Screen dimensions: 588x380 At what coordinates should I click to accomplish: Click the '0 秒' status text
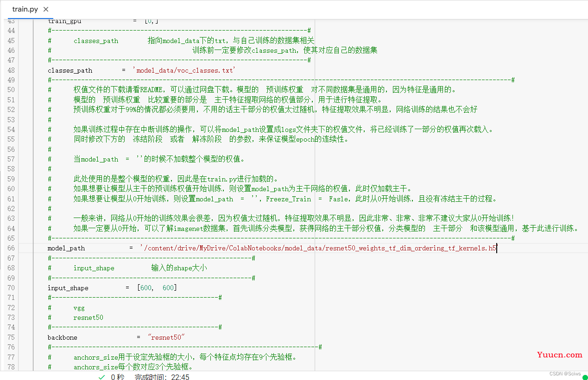click(117, 377)
